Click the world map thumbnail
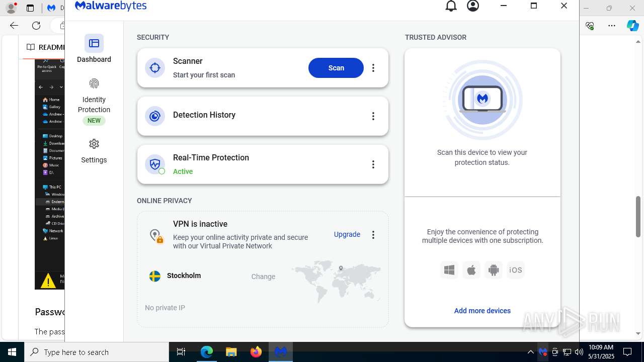This screenshot has width=644, height=362. tap(336, 281)
